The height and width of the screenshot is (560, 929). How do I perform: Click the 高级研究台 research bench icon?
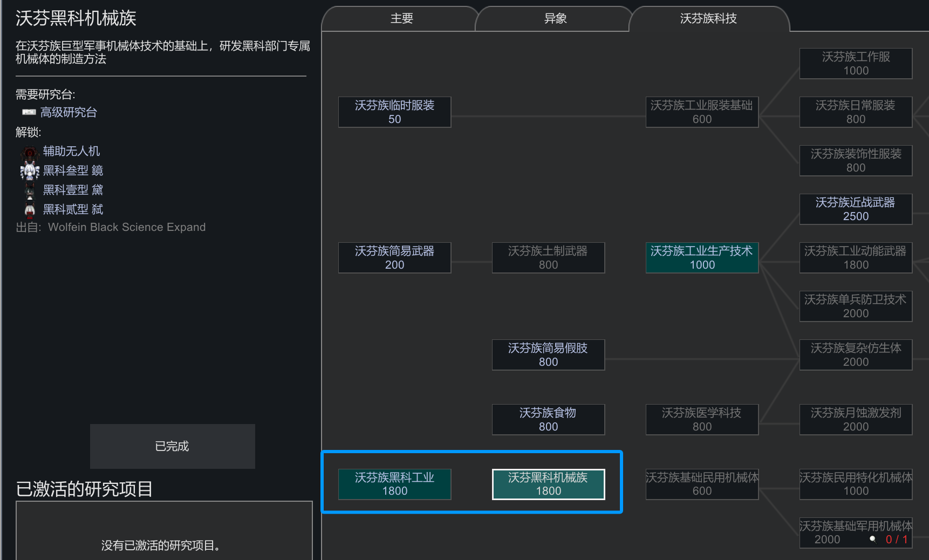click(29, 112)
